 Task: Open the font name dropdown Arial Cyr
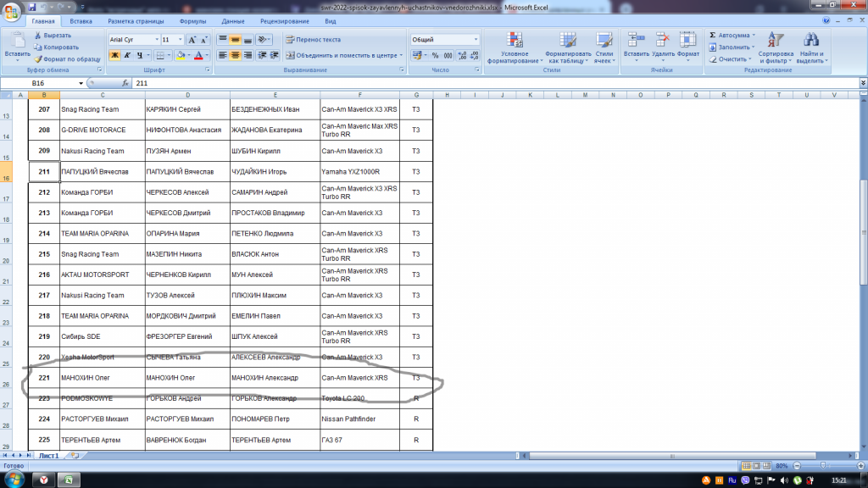pyautogui.click(x=134, y=40)
